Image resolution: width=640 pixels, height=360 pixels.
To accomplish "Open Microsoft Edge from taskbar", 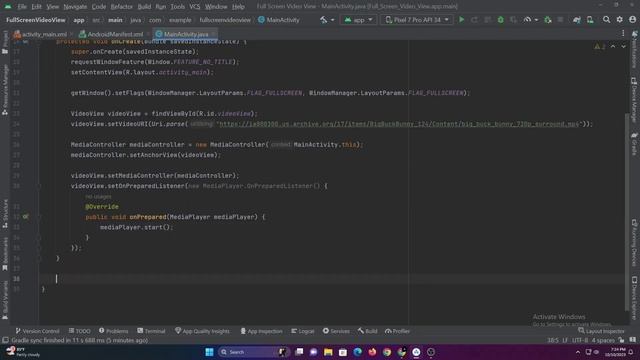I will tap(358, 352).
